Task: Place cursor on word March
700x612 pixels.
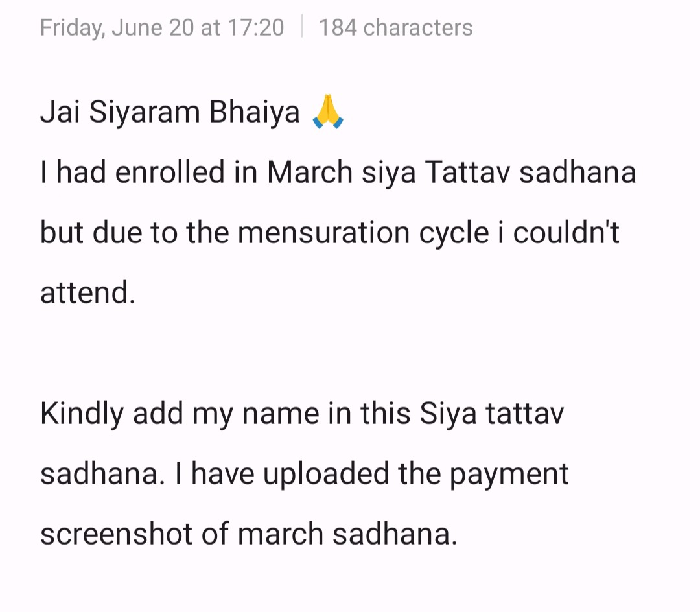Action: [x=310, y=172]
